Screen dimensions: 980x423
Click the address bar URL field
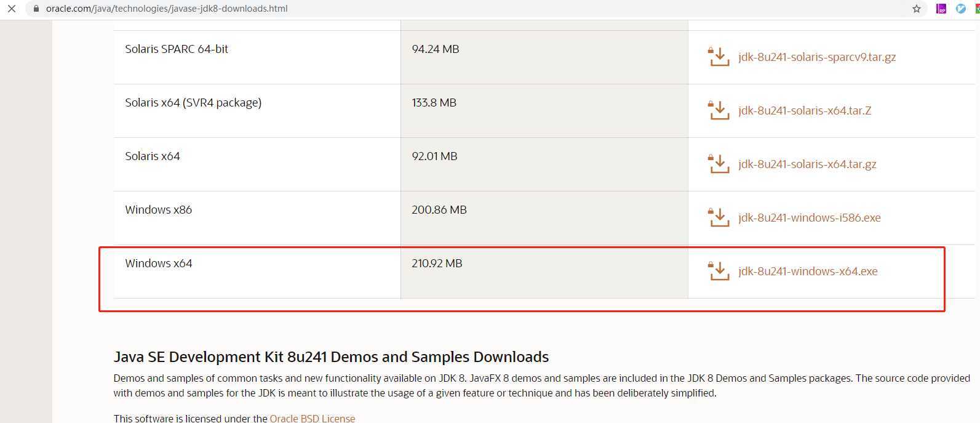click(x=167, y=9)
